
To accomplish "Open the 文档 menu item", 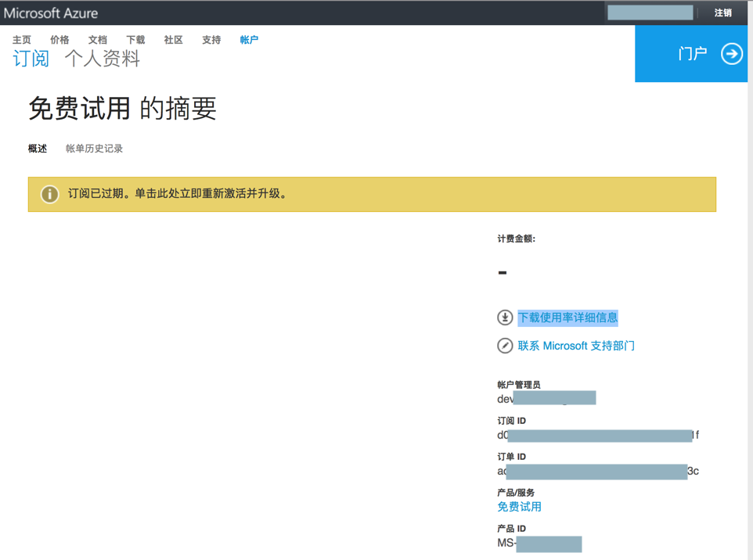I will tap(98, 40).
